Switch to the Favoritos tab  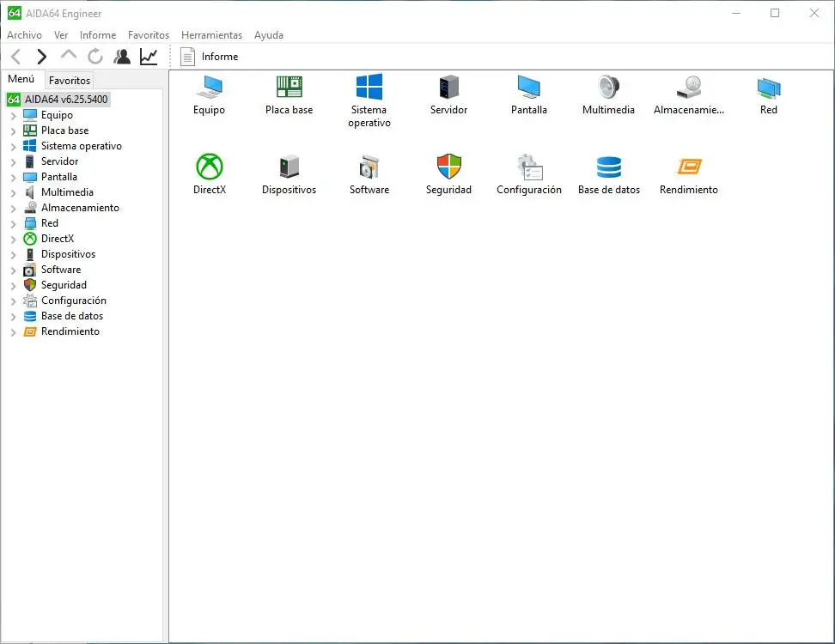tap(69, 80)
